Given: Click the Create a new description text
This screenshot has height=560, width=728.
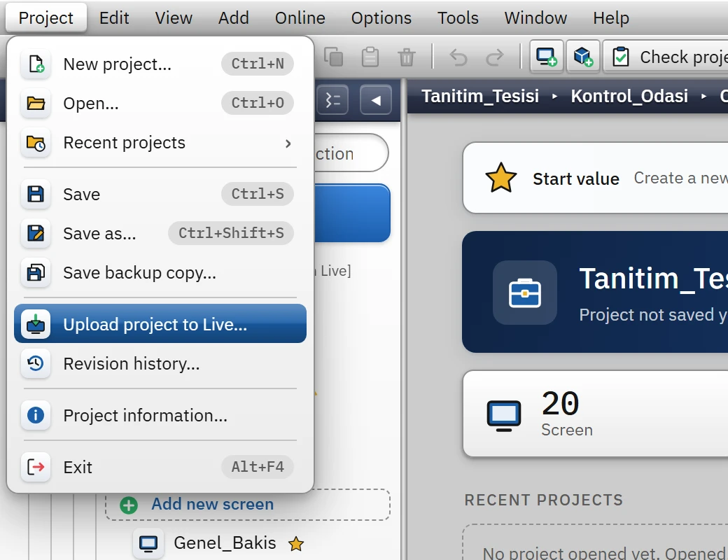Looking at the screenshot, I should [680, 178].
